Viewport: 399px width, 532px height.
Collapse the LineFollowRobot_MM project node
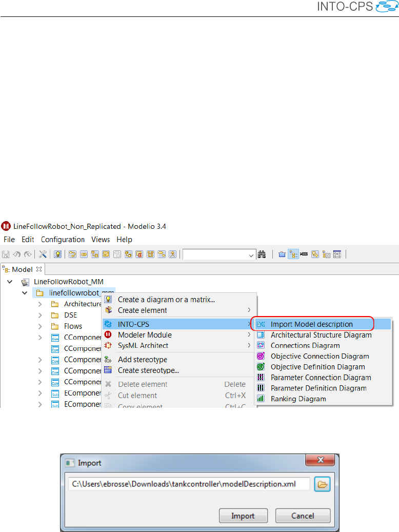pos(10,282)
